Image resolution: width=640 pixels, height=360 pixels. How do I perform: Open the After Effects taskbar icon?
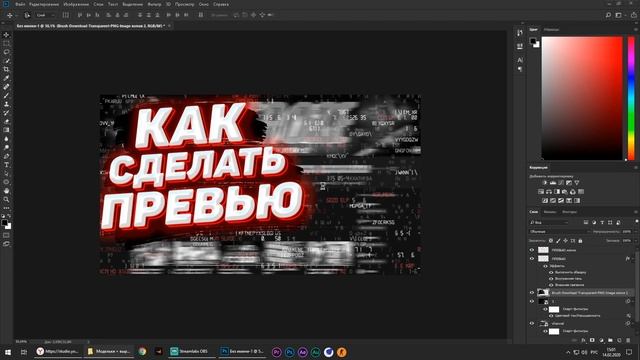302,352
